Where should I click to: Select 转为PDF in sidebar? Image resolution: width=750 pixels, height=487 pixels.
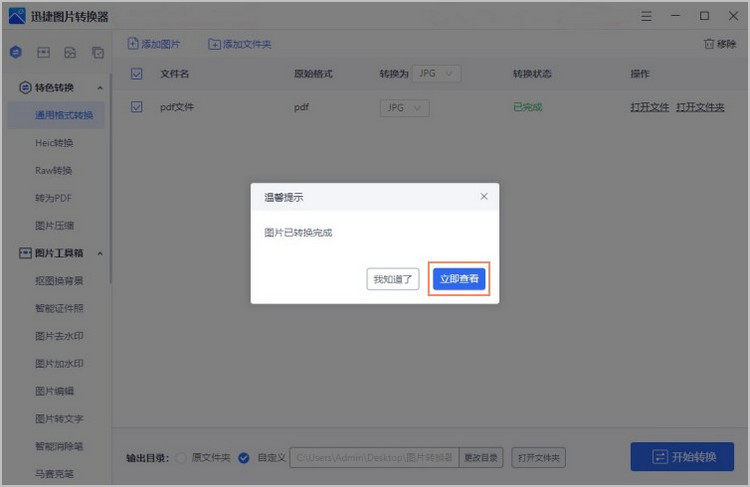[x=56, y=198]
